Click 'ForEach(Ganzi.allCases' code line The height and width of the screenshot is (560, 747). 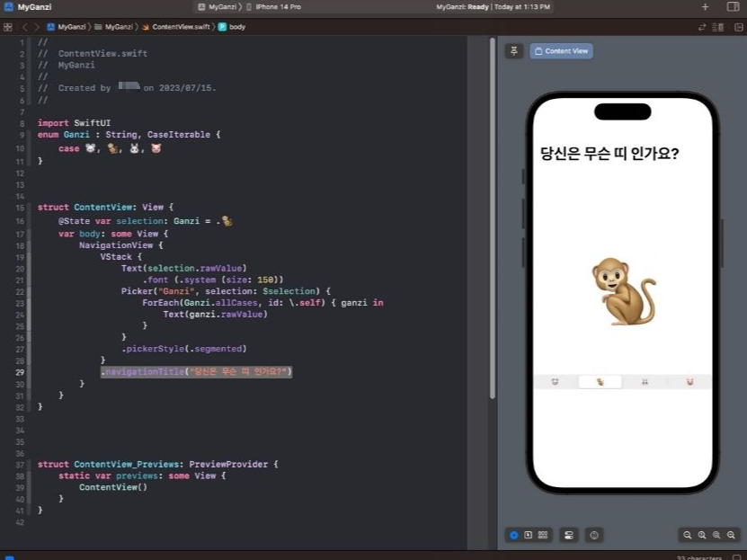pyautogui.click(x=262, y=303)
